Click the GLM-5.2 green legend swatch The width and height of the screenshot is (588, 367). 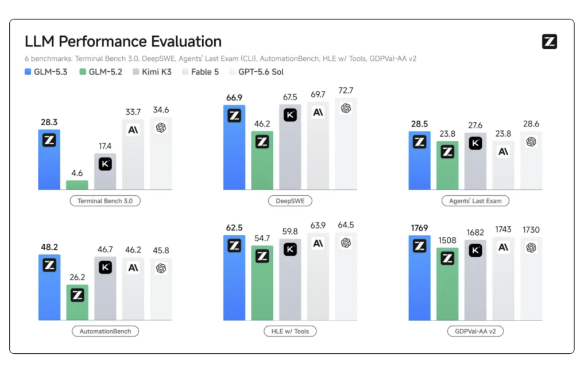83,72
